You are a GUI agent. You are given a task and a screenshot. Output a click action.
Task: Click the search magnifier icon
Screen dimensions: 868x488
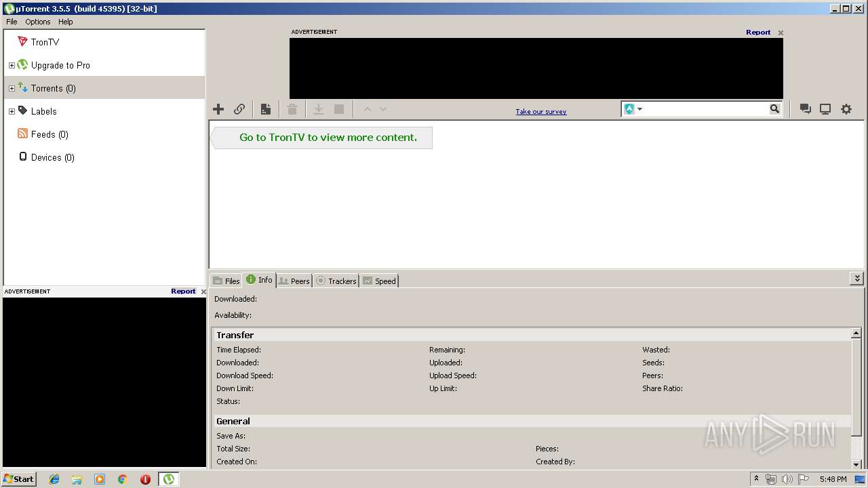[x=774, y=109]
